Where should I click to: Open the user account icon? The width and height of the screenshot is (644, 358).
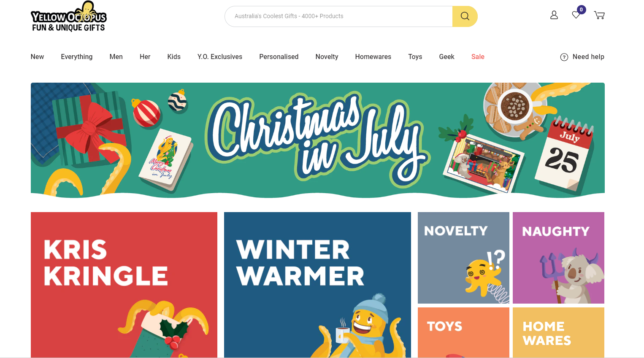[554, 15]
